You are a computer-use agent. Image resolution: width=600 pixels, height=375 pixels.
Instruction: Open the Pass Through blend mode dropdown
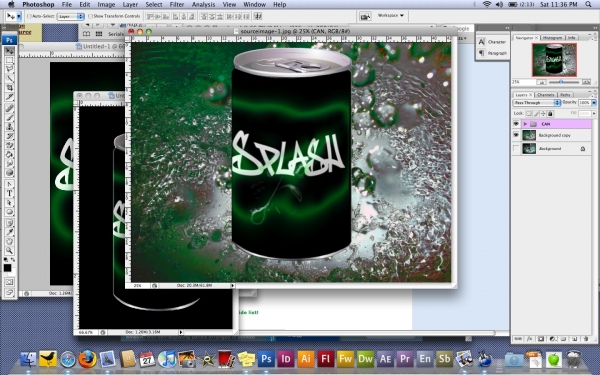tap(536, 103)
